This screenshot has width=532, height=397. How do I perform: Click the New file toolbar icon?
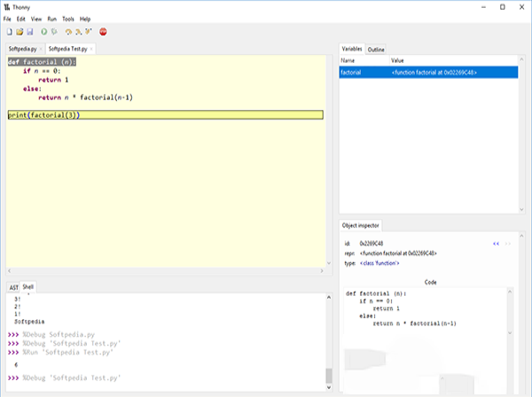(9, 31)
